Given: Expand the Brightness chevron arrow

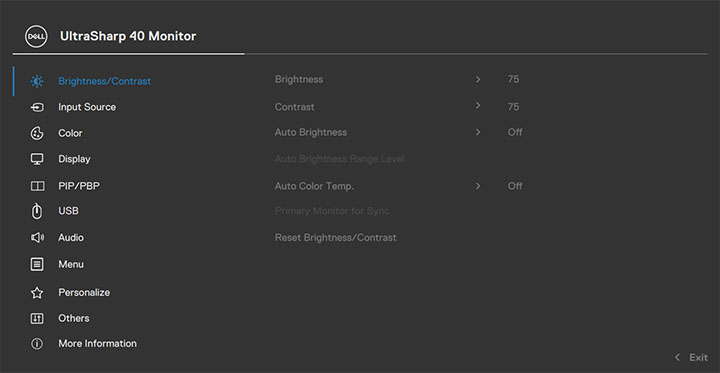Looking at the screenshot, I should [x=478, y=79].
